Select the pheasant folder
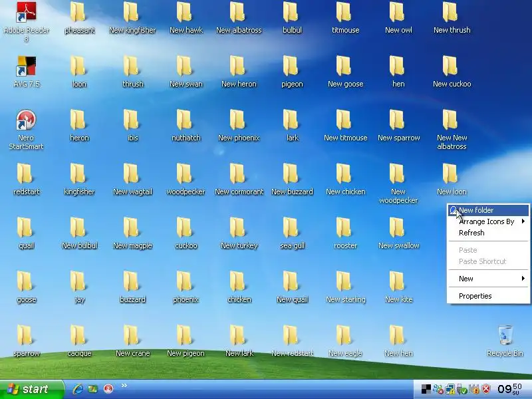The image size is (532, 399). click(79, 18)
